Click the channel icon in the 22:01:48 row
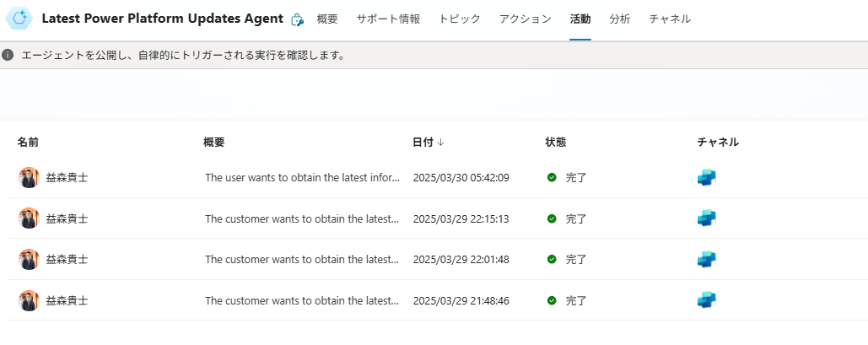This screenshot has width=868, height=345. click(x=707, y=259)
